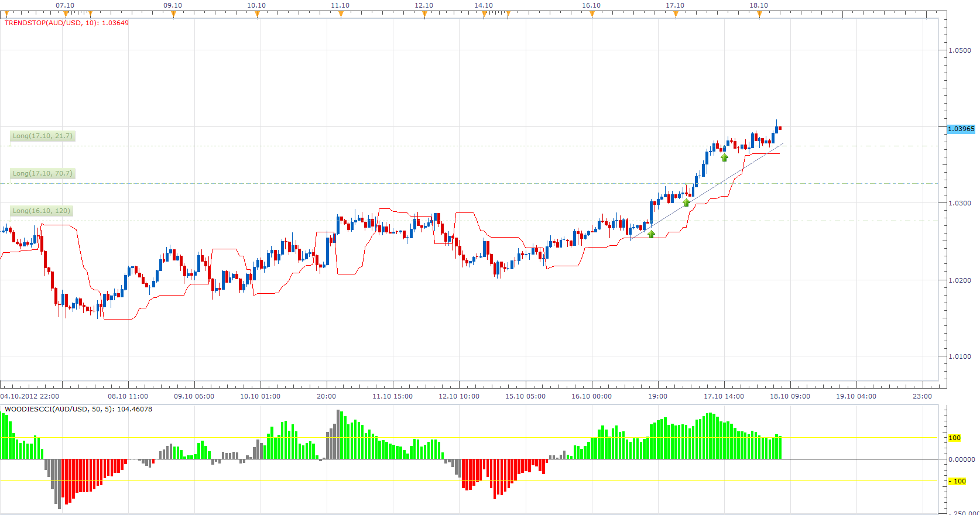980x515 pixels.
Task: Click the current price tag 1.03965
Action: point(961,129)
